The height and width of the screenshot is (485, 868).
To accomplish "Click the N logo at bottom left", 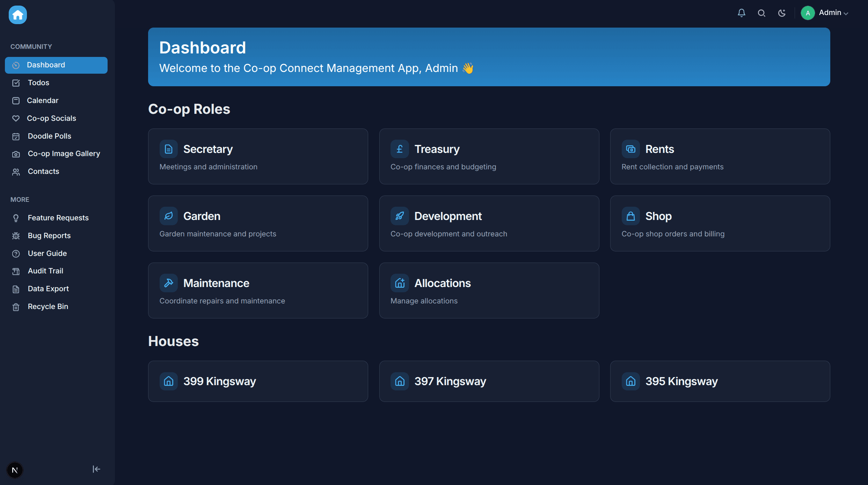I will coord(15,470).
